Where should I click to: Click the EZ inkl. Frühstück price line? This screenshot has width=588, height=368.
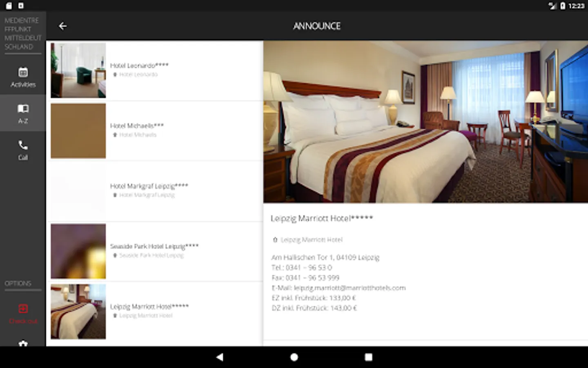click(x=314, y=298)
